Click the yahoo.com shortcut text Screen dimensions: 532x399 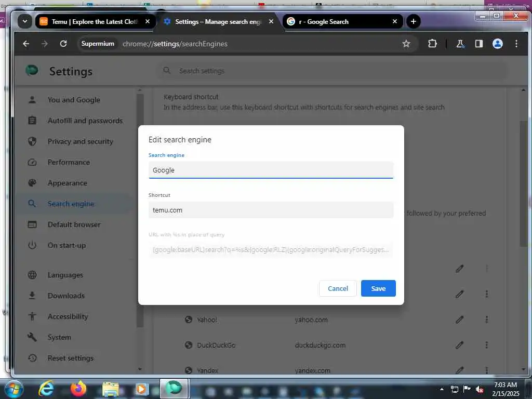pos(311,320)
